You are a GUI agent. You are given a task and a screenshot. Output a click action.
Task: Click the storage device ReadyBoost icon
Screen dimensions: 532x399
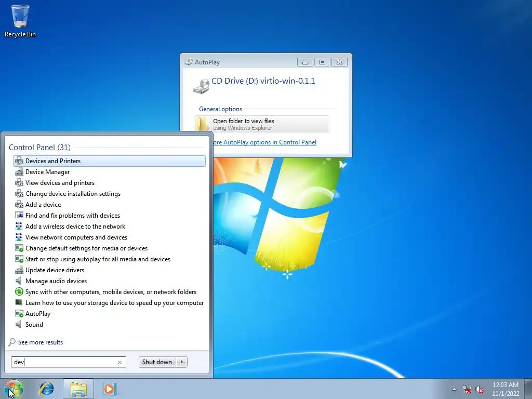tap(19, 302)
